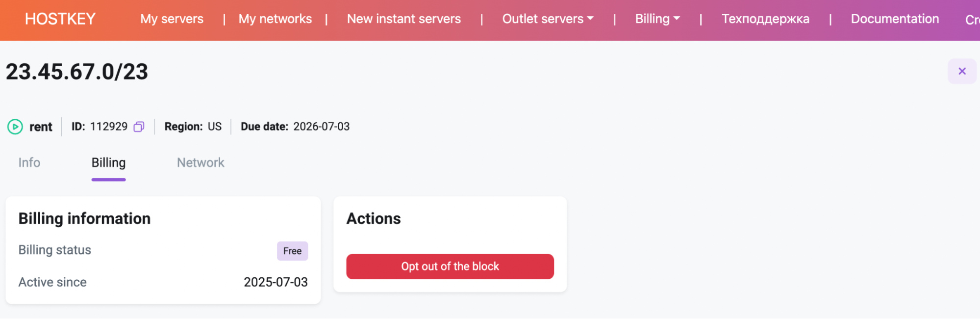This screenshot has width=980, height=319.
Task: Click the 23.45.67.0/23 subnet heading
Action: [x=77, y=72]
